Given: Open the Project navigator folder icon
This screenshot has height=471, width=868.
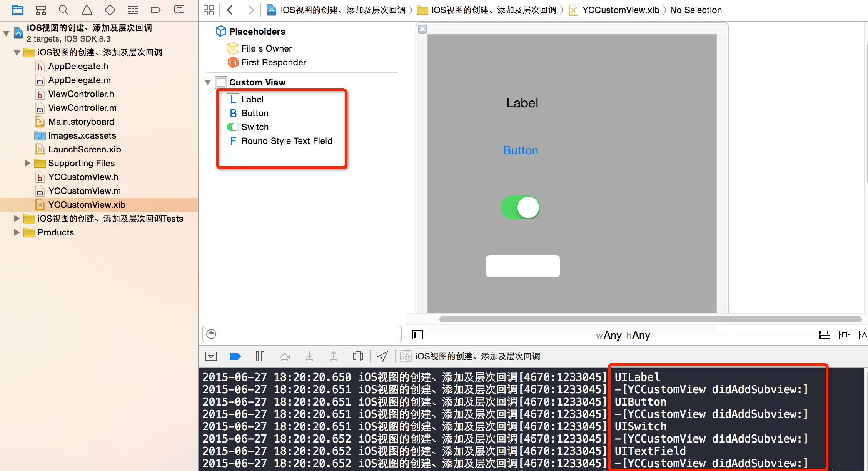Looking at the screenshot, I should coord(18,10).
